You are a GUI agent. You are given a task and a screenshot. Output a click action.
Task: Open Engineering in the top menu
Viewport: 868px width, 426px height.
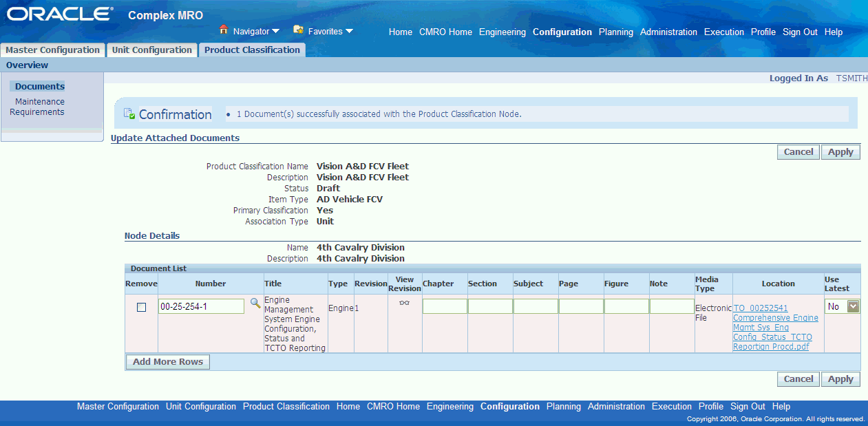(x=502, y=32)
